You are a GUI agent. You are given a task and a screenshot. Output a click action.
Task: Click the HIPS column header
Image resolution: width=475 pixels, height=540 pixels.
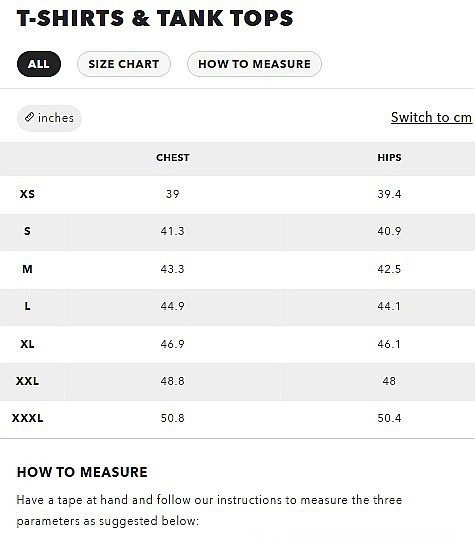pos(389,158)
